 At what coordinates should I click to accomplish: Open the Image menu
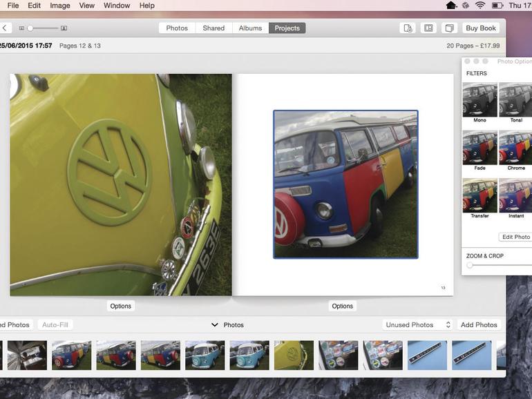tap(60, 6)
